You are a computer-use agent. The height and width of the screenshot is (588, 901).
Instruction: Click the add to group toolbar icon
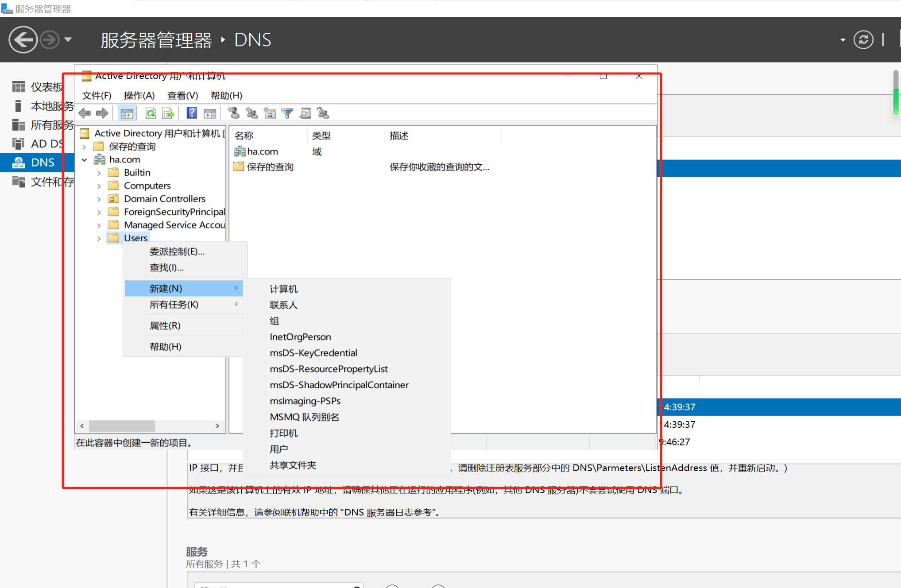click(x=323, y=113)
